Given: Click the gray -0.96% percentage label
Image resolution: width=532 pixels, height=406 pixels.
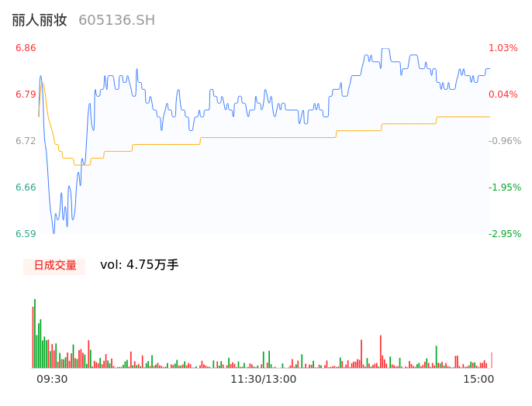Looking at the screenshot, I should coord(503,141).
